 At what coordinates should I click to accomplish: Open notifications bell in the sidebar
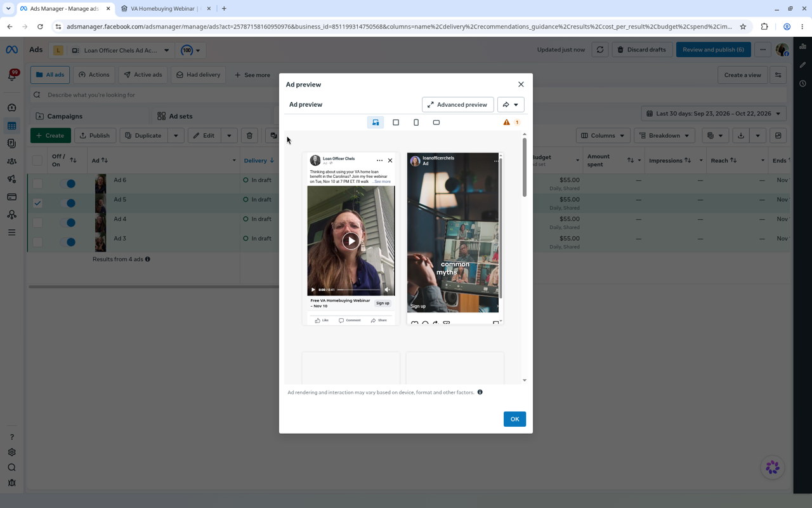[11, 76]
